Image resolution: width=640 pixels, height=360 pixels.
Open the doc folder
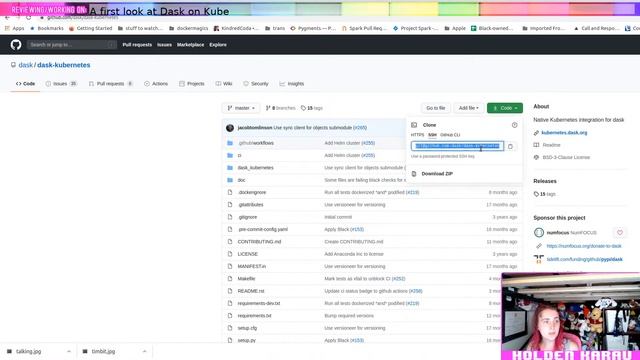242,180
